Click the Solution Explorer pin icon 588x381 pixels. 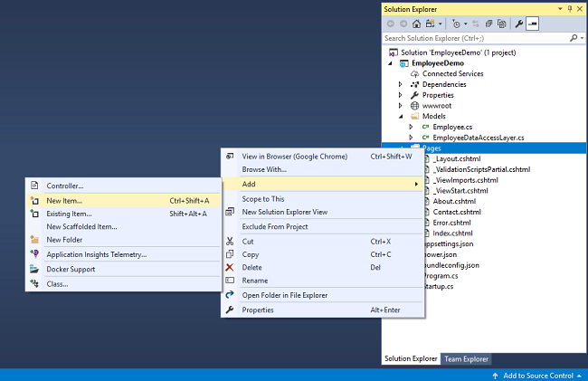click(570, 9)
